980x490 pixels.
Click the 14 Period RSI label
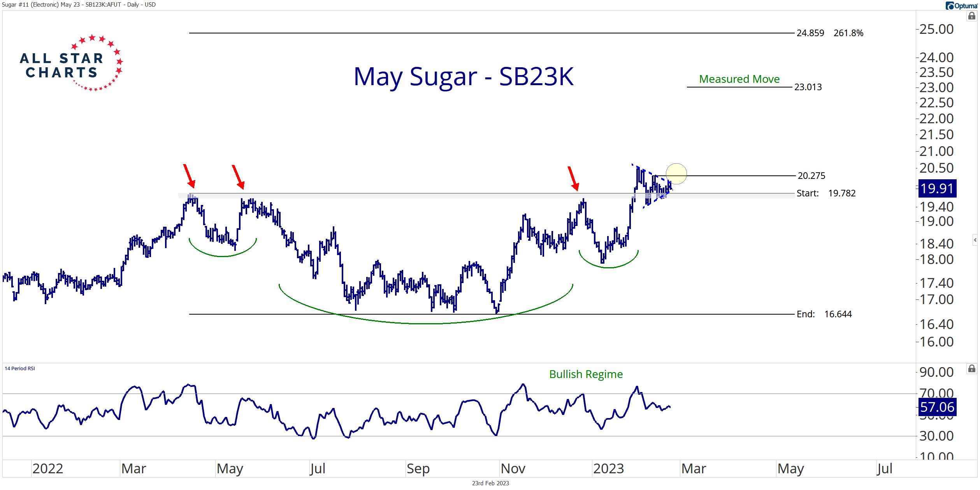coord(20,369)
